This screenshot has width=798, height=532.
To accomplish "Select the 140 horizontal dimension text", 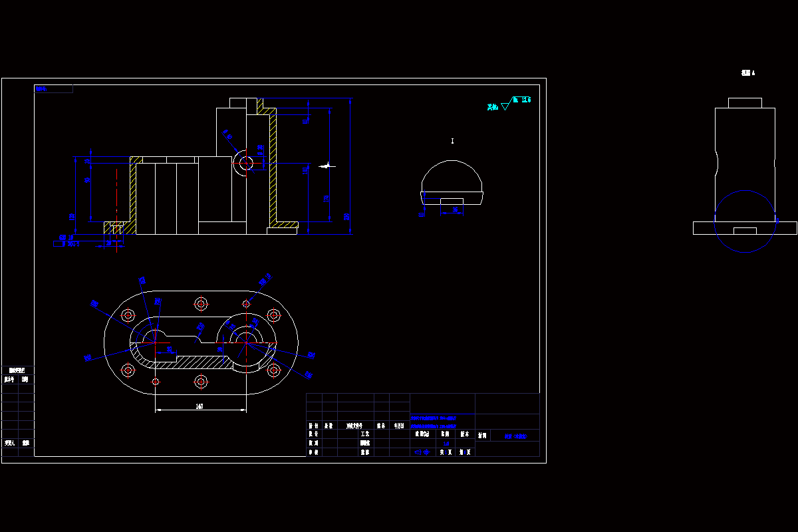I will click(x=199, y=406).
